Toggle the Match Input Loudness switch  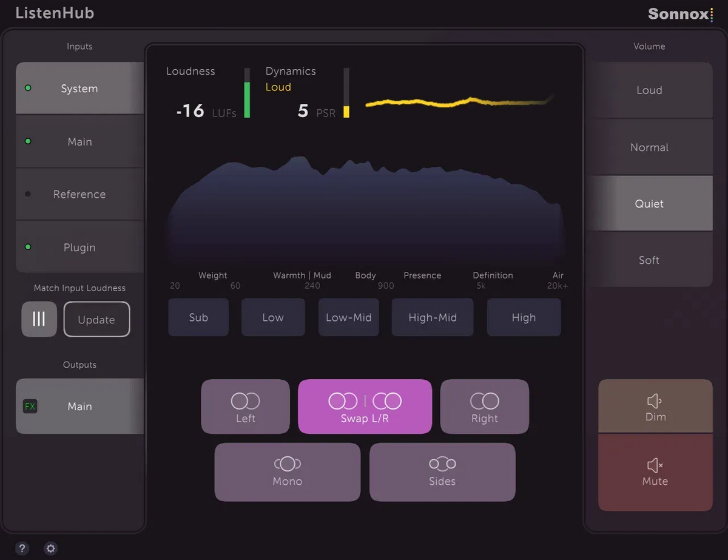click(39, 319)
